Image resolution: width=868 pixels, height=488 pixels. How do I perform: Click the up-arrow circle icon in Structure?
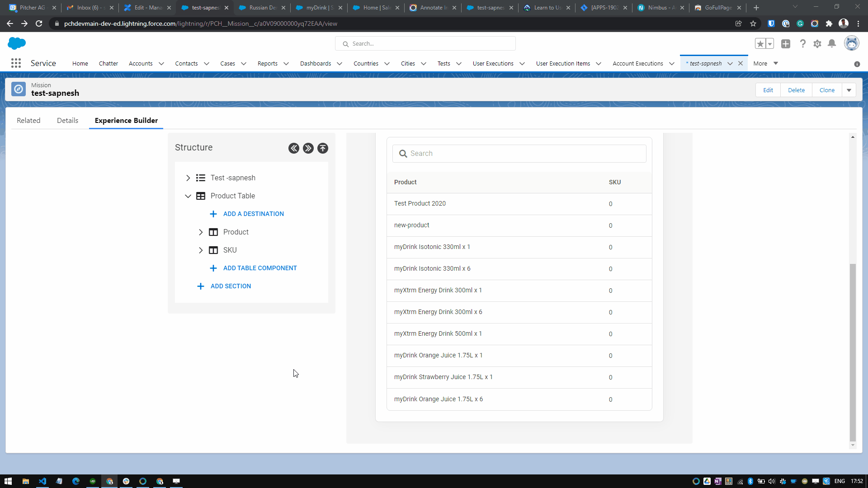323,148
